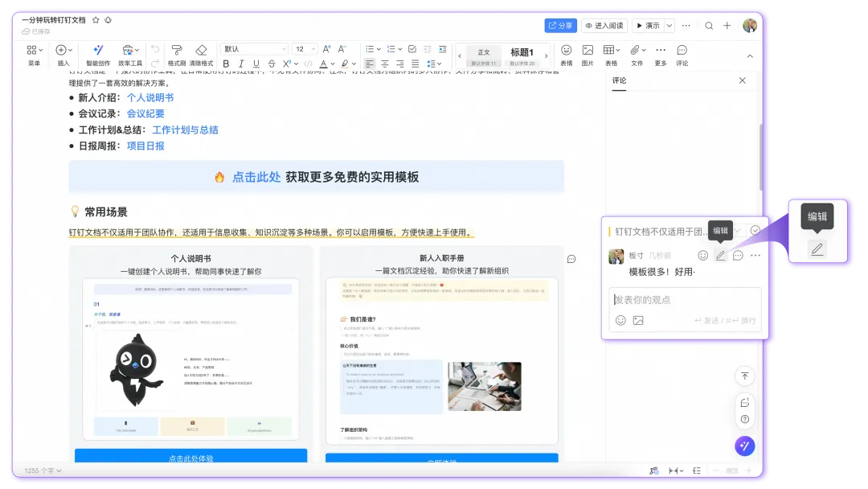Click comment bubble beside template cards
This screenshot has width=868, height=489.
(x=571, y=259)
